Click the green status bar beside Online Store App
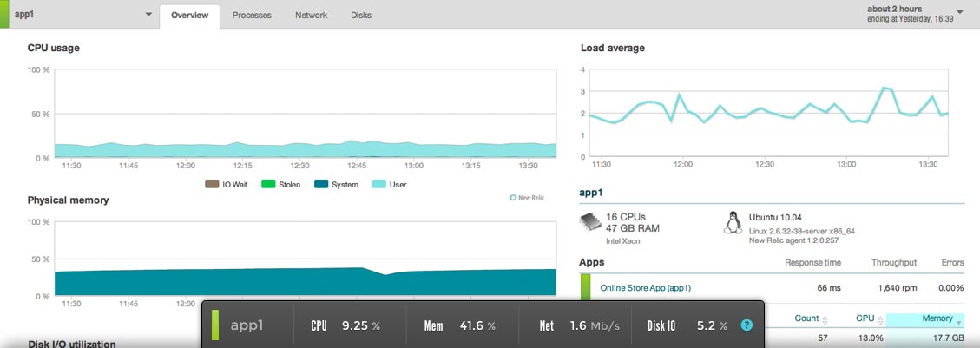This screenshot has height=348, width=980. tap(586, 288)
